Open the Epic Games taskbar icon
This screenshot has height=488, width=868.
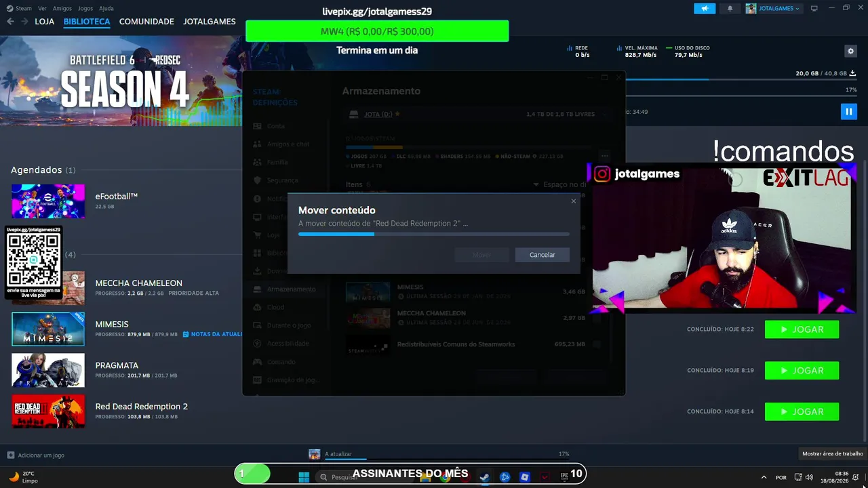click(564, 477)
